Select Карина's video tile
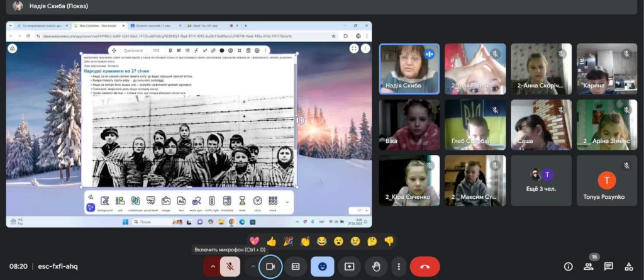The image size is (644, 280). [x=607, y=69]
